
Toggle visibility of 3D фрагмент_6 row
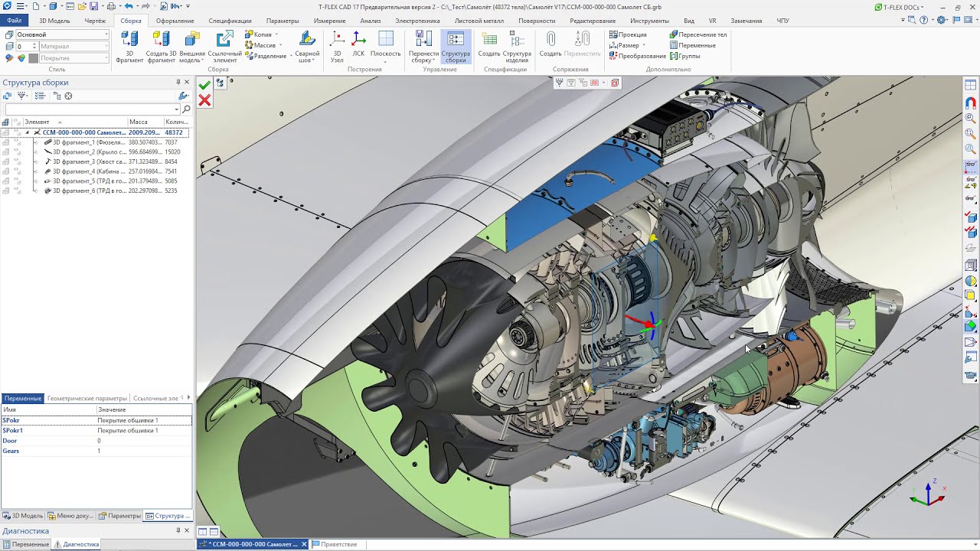pyautogui.click(x=6, y=191)
